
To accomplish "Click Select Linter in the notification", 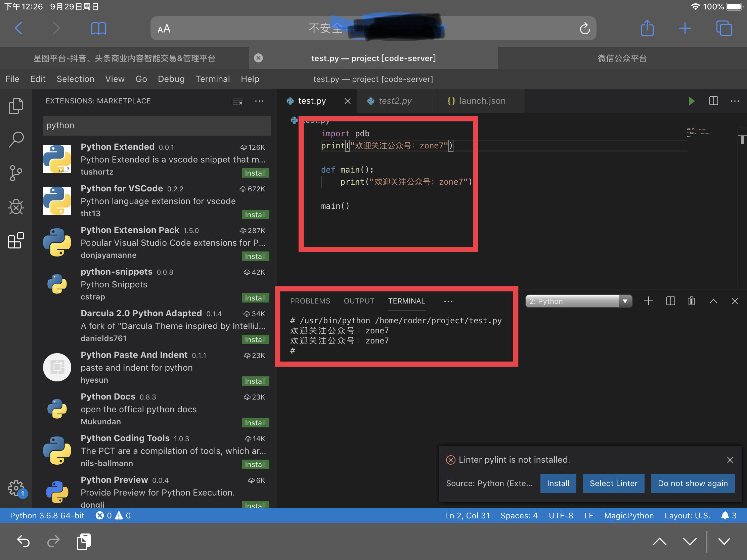I will click(x=614, y=483).
